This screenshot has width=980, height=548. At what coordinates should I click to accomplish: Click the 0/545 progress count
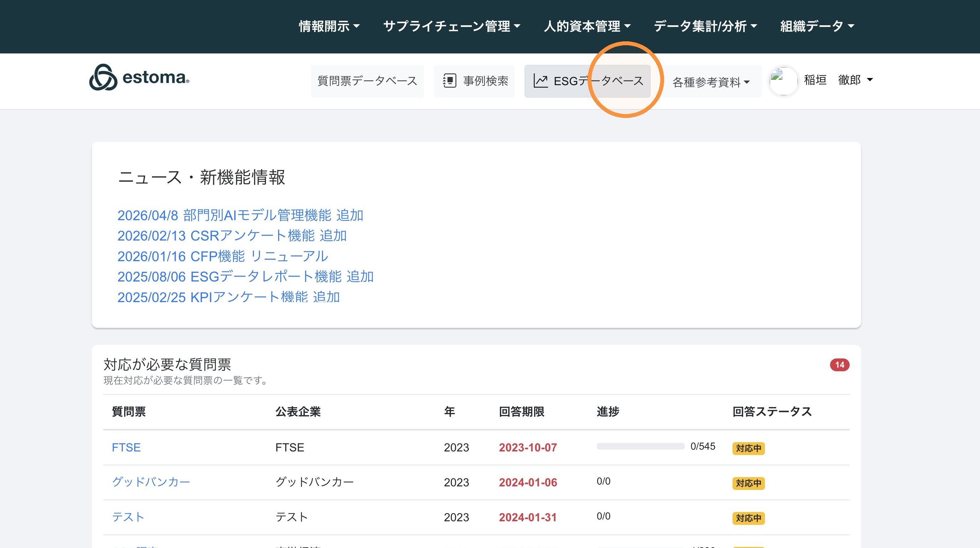(x=703, y=446)
